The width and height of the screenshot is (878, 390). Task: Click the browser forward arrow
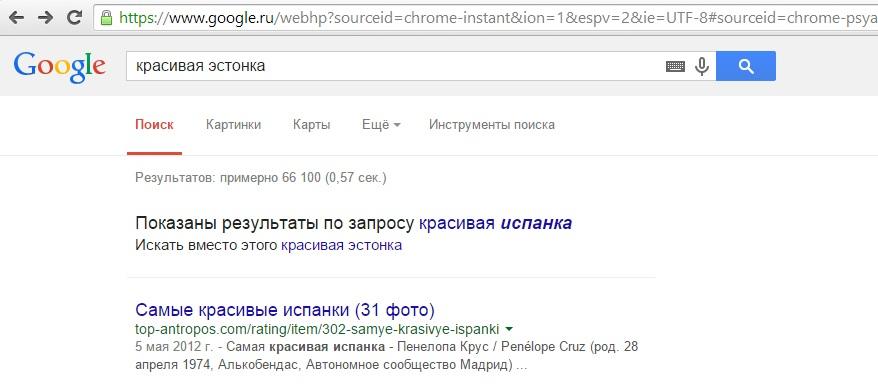tap(45, 17)
